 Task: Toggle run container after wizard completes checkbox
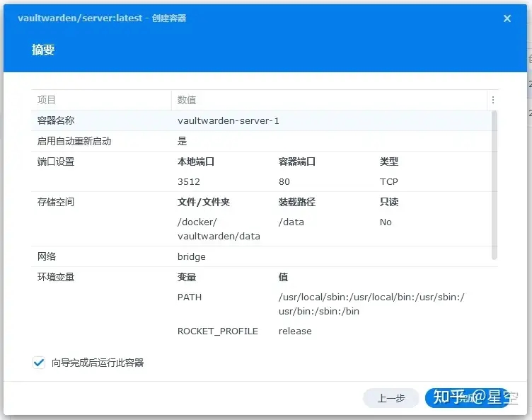tap(39, 363)
